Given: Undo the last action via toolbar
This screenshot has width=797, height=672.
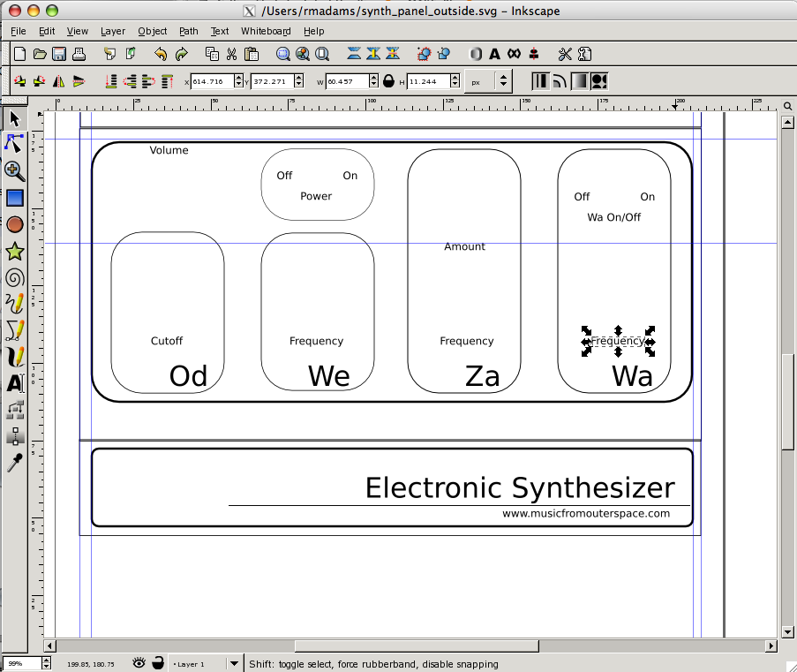Looking at the screenshot, I should click(x=162, y=54).
